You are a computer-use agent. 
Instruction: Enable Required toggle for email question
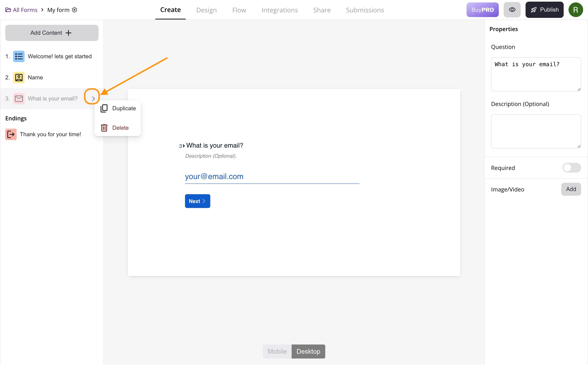(x=572, y=167)
